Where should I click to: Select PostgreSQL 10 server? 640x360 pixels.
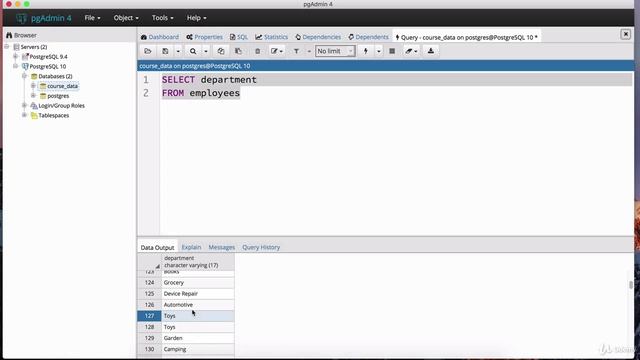tap(47, 67)
